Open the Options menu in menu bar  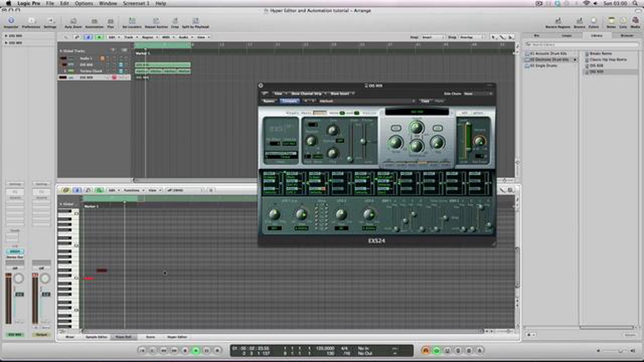(x=84, y=3)
